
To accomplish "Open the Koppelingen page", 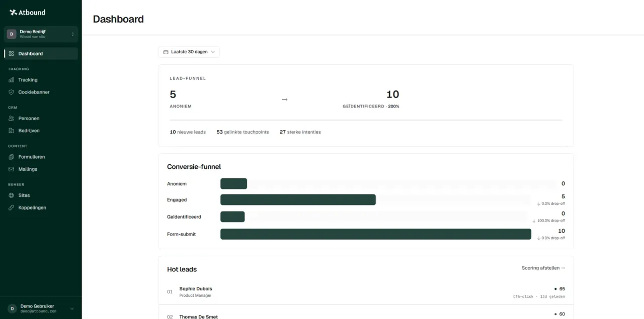I will [x=41, y=207].
